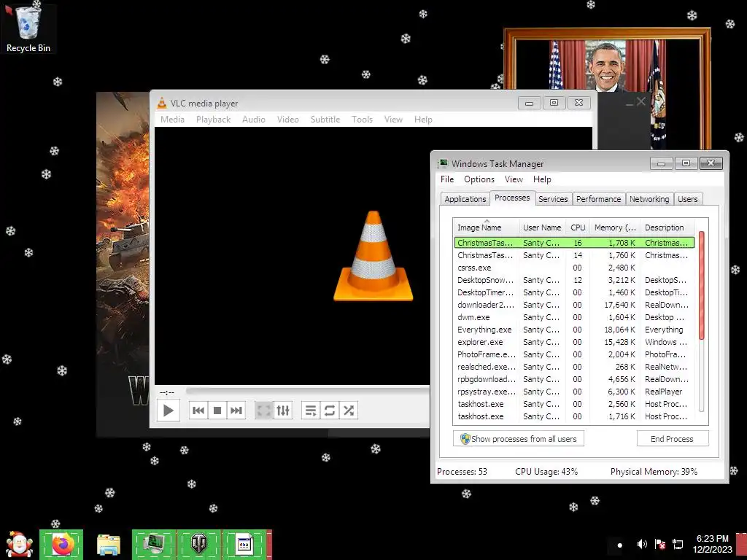The image size is (747, 560).
Task: Open Firefox from the taskbar
Action: 61,544
